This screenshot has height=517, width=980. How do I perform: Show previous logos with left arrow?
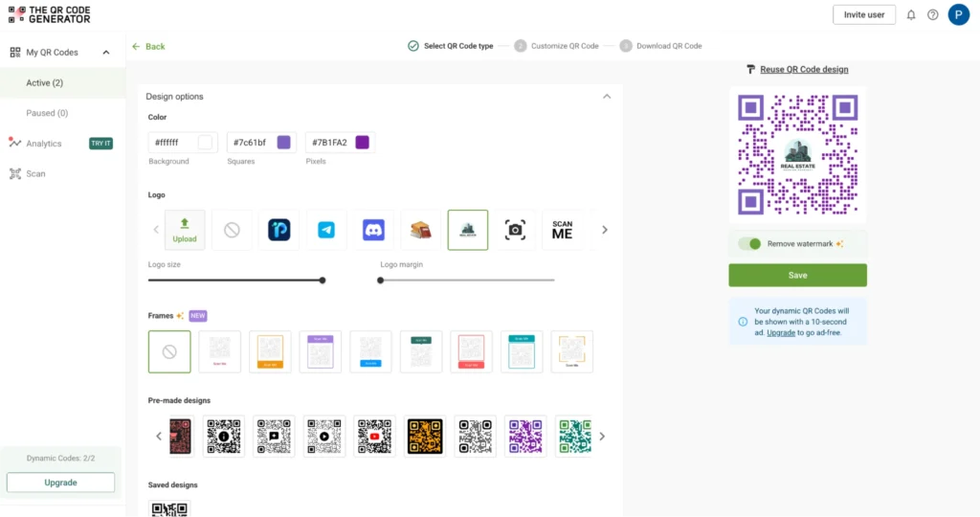click(x=156, y=230)
